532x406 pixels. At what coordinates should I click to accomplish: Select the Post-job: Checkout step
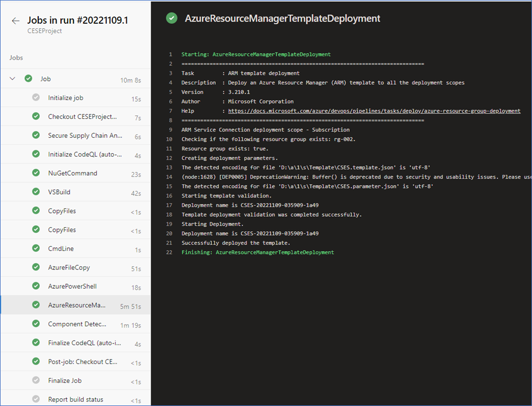pos(76,362)
